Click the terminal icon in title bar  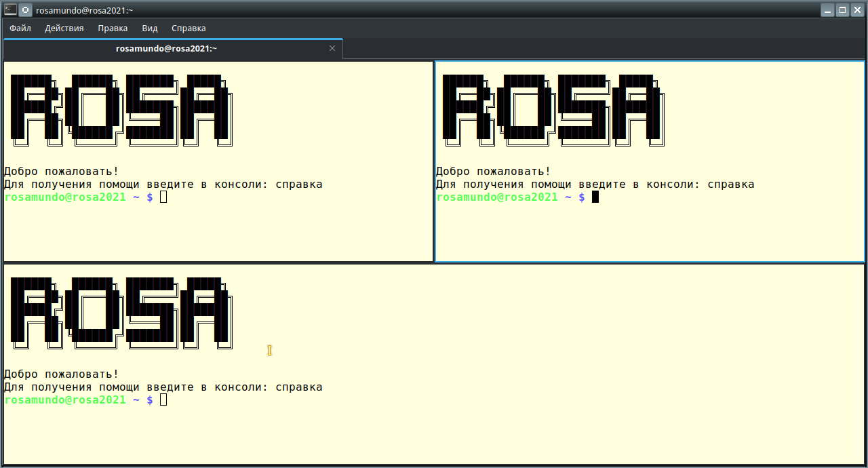(10, 10)
